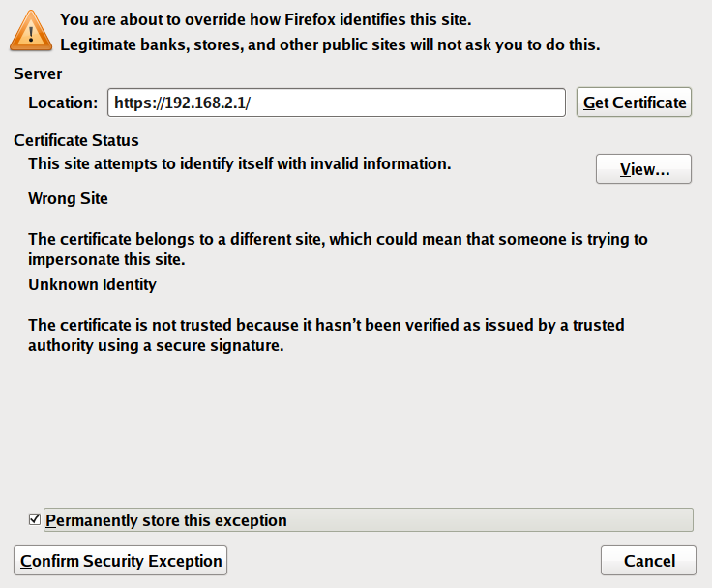Open certificate details with View button

[643, 169]
